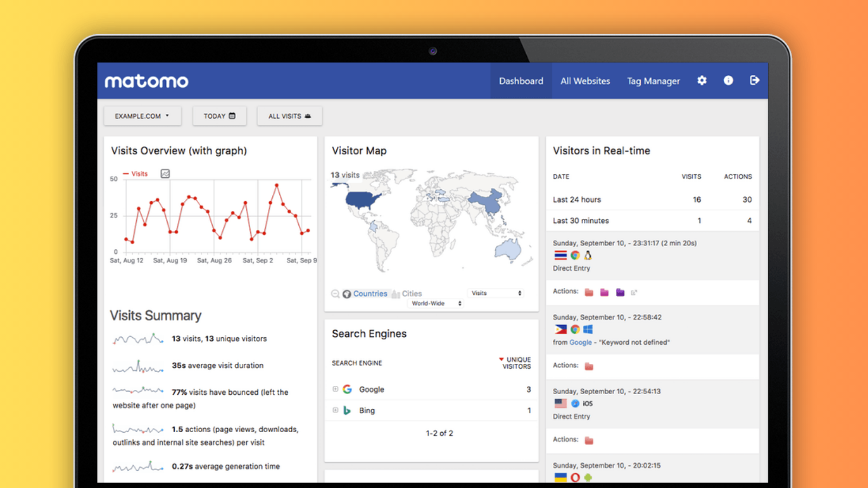Select Countries mode on the Visitor Map
This screenshot has width=868, height=488.
[x=371, y=293]
